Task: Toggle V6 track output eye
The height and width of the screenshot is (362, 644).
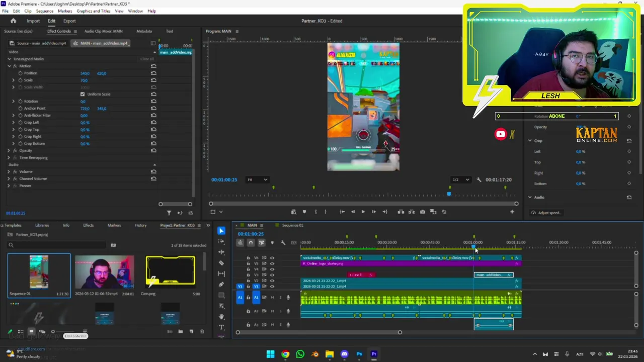Action: [x=272, y=258]
